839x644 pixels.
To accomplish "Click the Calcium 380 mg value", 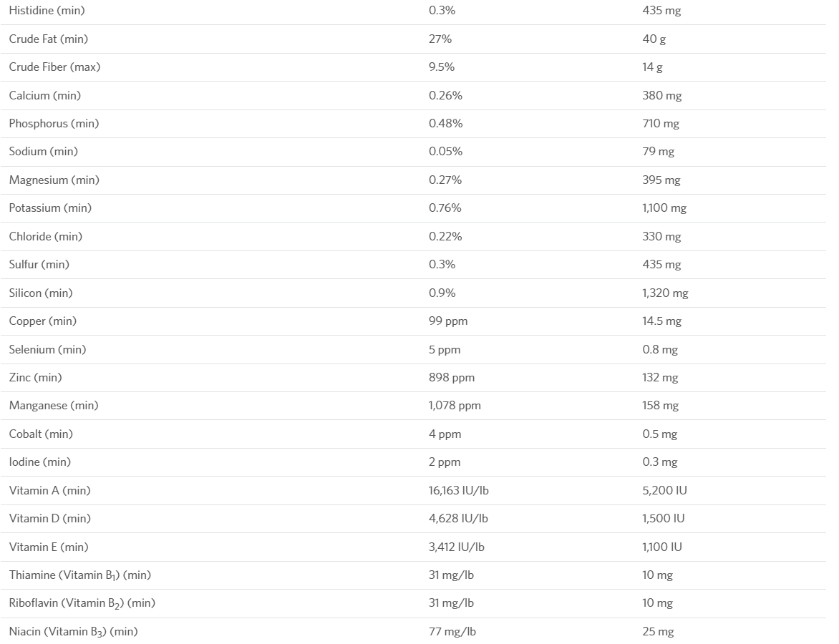I will click(x=662, y=96).
